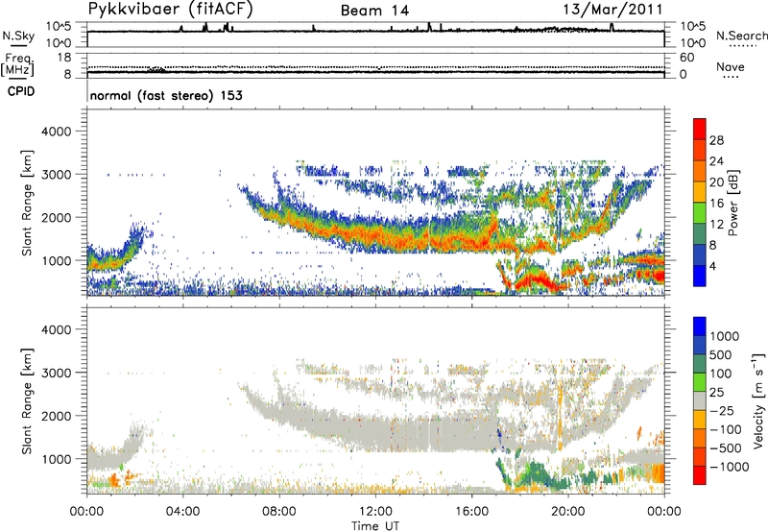Click the 1000 tick on velocity panel axis

tap(56, 459)
